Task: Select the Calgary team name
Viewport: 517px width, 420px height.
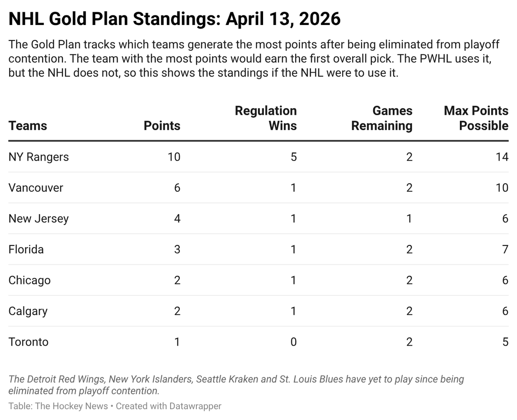Action: click(x=28, y=311)
